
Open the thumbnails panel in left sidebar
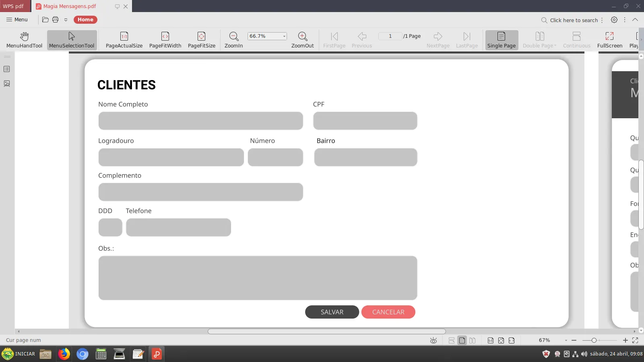tap(7, 84)
